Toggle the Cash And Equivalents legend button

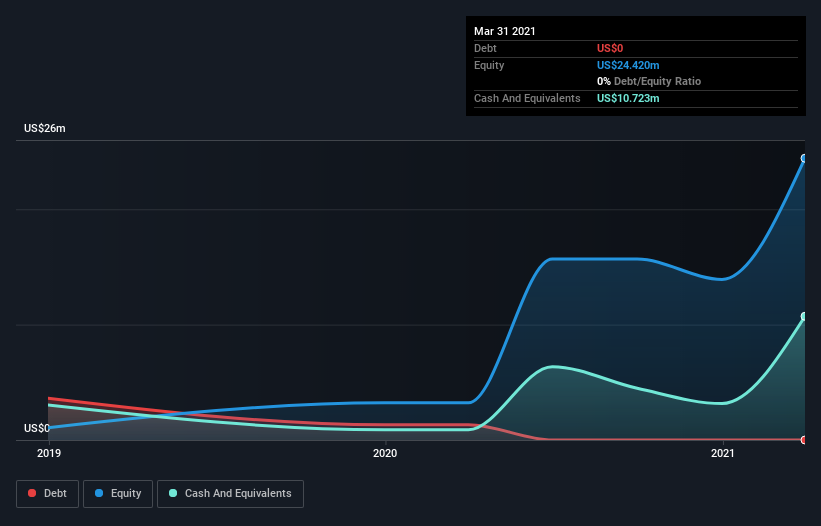click(230, 494)
